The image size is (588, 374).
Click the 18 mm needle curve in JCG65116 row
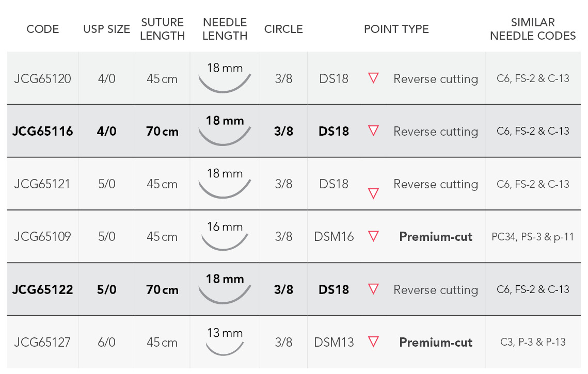point(224,136)
